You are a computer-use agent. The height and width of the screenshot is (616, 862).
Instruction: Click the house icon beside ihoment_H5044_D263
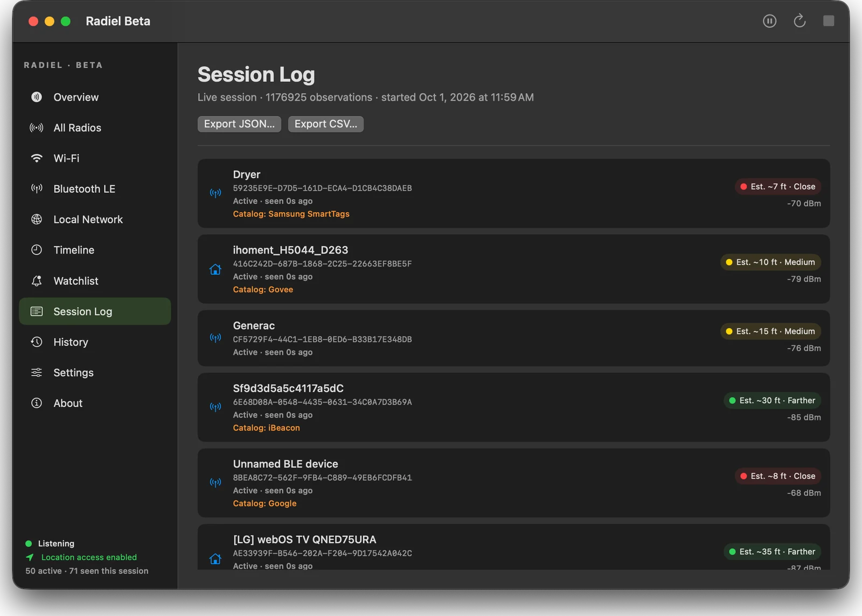coord(215,269)
